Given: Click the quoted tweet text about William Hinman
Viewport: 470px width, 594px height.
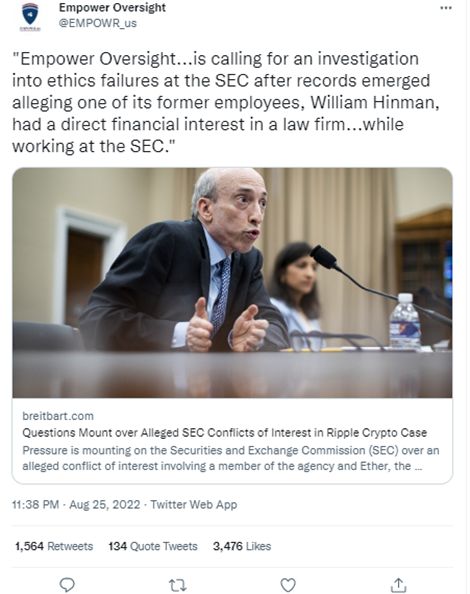Looking at the screenshot, I should coord(226,103).
